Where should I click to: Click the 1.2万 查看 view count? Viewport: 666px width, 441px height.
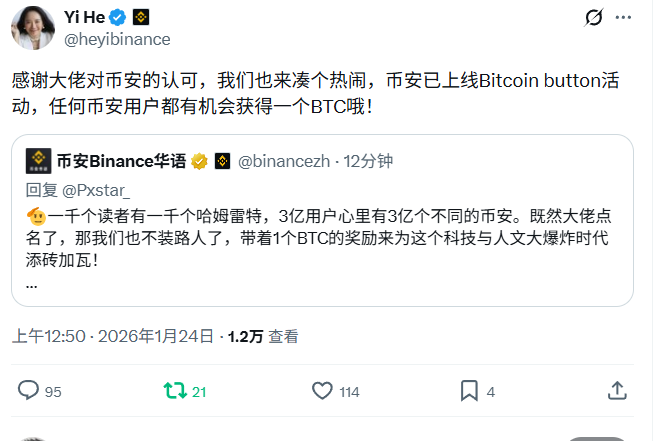click(262, 336)
